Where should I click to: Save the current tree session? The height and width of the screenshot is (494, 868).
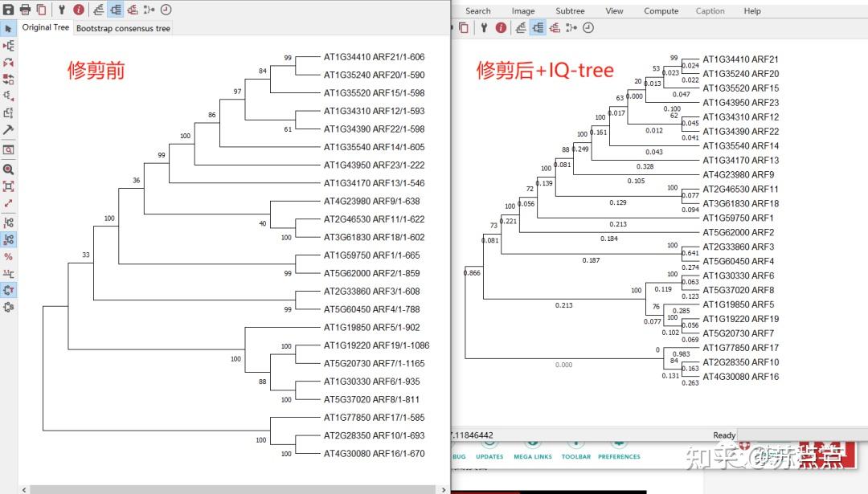[x=10, y=9]
